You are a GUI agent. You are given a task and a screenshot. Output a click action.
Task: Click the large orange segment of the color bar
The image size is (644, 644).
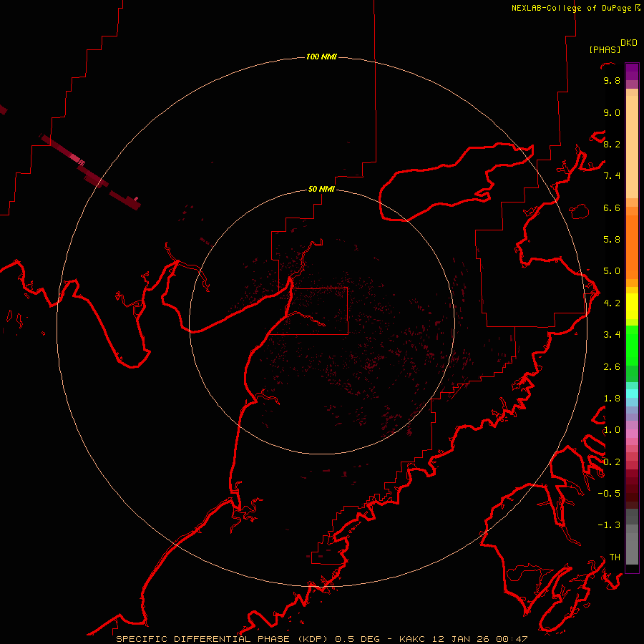[x=632, y=247]
